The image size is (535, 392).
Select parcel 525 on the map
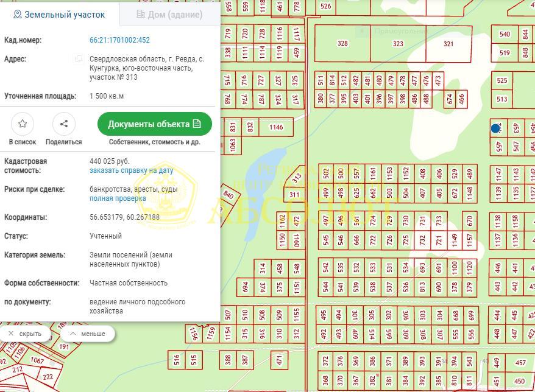point(501,81)
